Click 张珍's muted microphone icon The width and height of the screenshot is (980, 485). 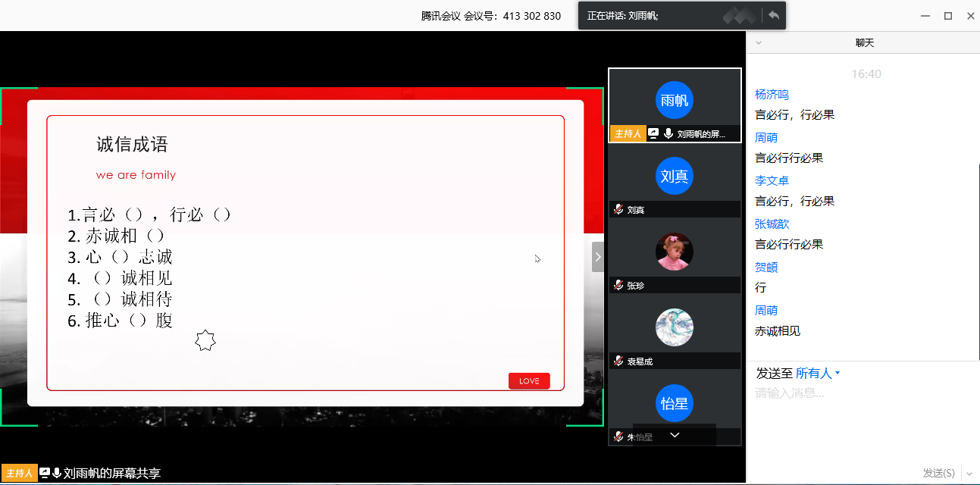(x=618, y=286)
